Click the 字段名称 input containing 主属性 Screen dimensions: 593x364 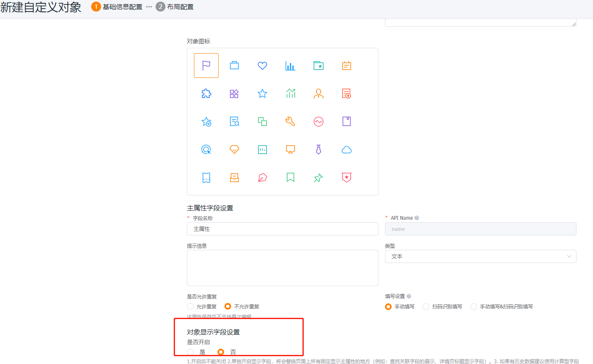coord(283,229)
